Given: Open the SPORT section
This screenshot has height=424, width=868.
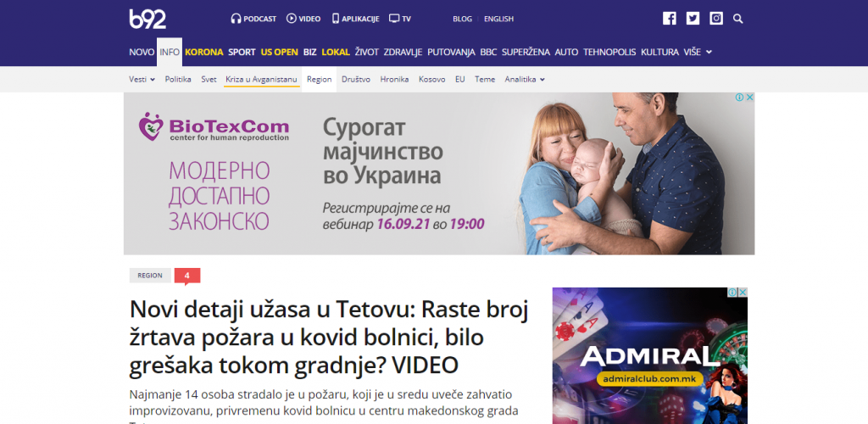Looking at the screenshot, I should pyautogui.click(x=242, y=52).
